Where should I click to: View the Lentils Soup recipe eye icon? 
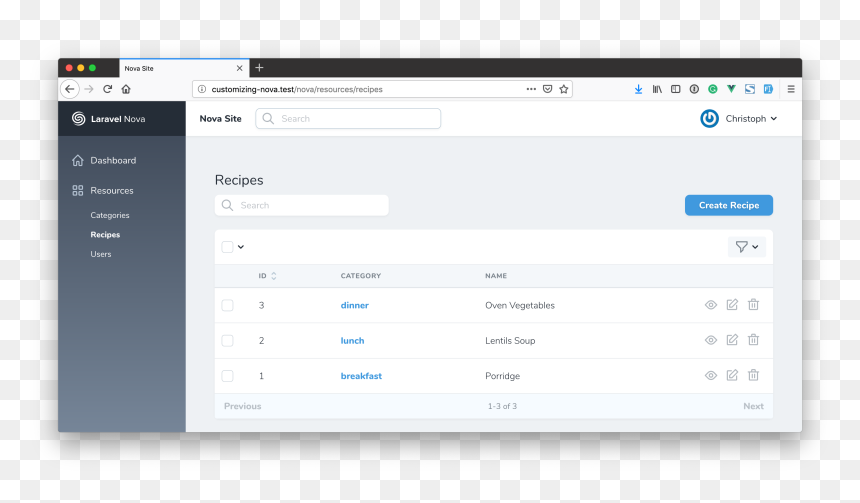[x=711, y=340]
